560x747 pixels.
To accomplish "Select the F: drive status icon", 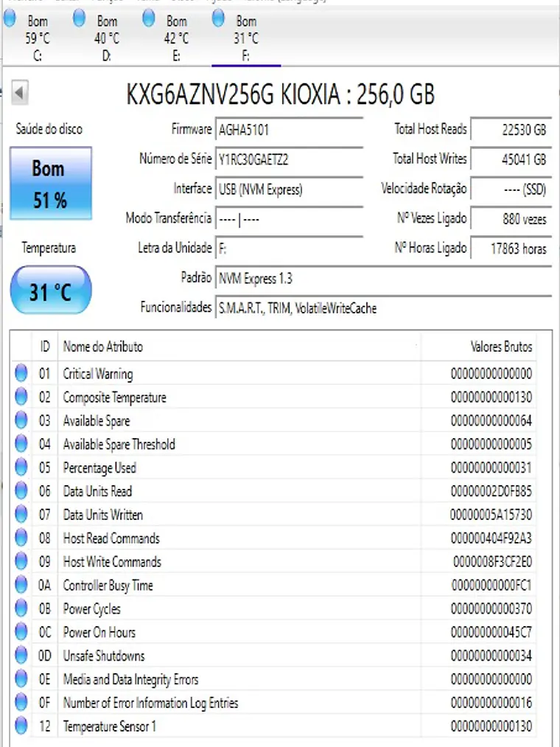I will tap(218, 18).
